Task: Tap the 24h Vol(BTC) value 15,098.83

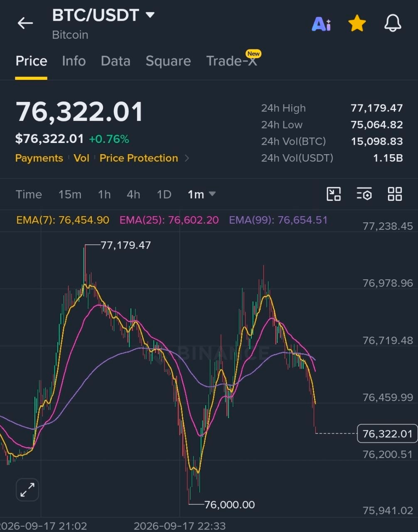Action: (x=377, y=141)
